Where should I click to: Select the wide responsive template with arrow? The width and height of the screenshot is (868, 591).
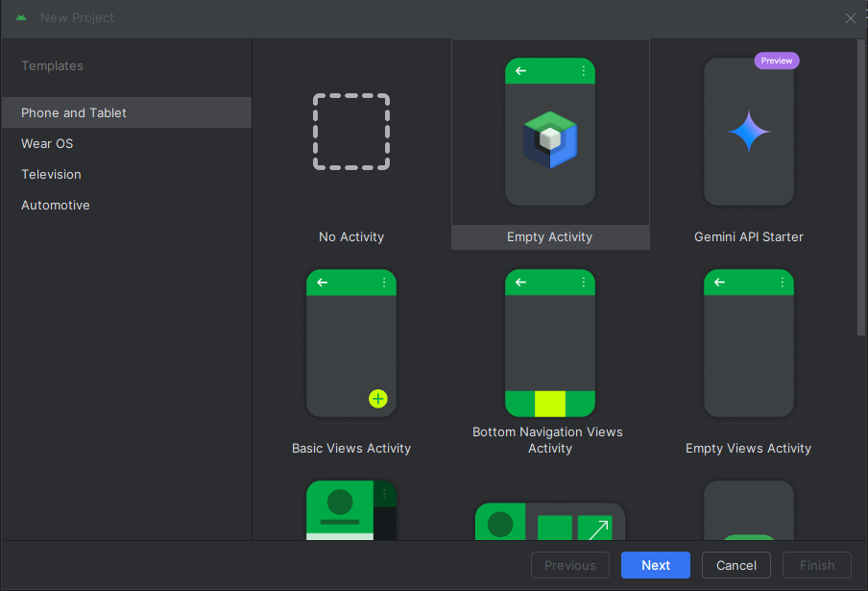pos(549,521)
